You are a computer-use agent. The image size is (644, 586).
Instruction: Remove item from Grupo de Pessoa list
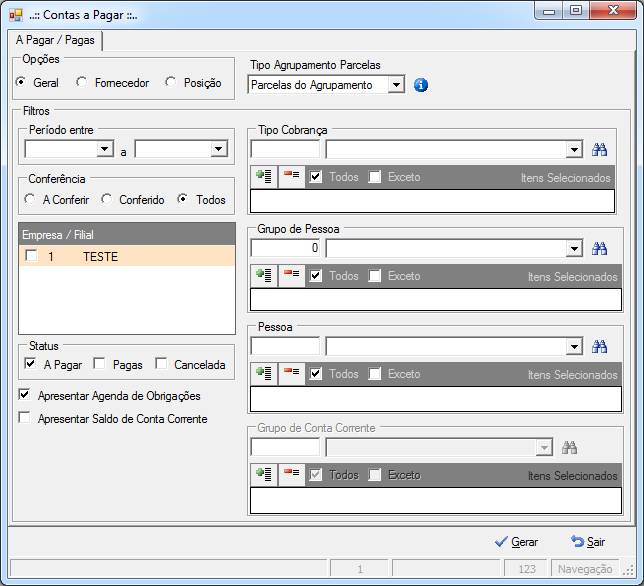coord(292,275)
